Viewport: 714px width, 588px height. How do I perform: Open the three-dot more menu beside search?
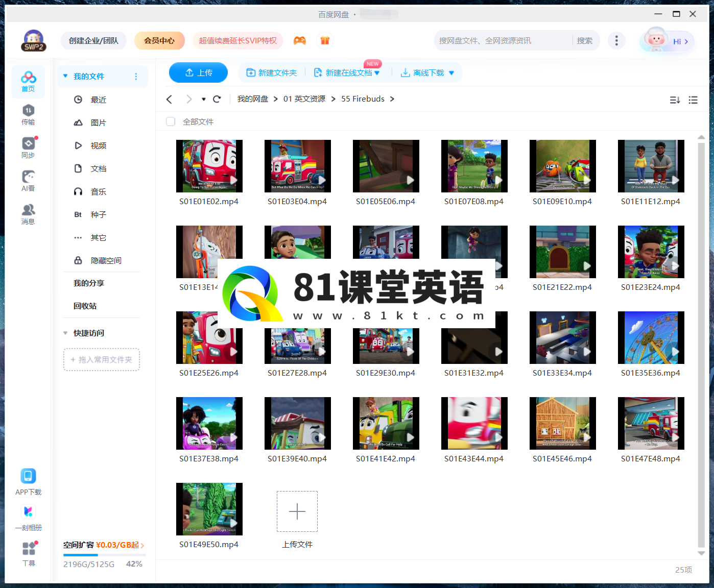pos(616,41)
